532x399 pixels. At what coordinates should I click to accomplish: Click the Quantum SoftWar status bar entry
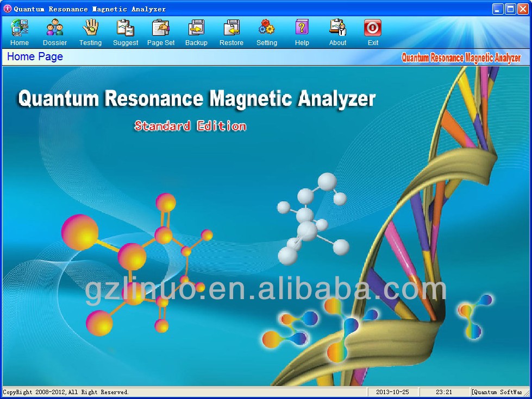click(x=497, y=392)
